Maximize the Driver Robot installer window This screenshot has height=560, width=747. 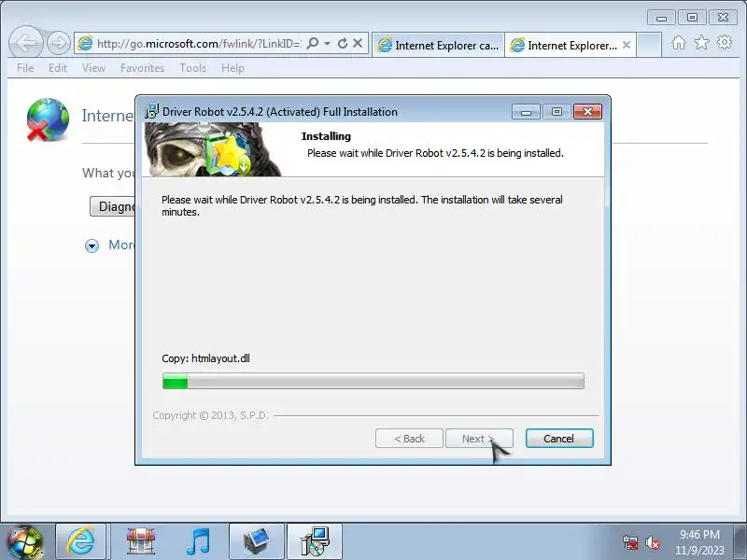click(x=557, y=112)
